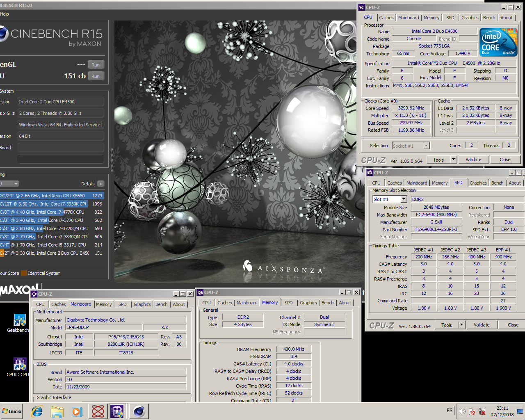
Task: Open Bench tab in top CPU-Z window
Action: tap(489, 18)
